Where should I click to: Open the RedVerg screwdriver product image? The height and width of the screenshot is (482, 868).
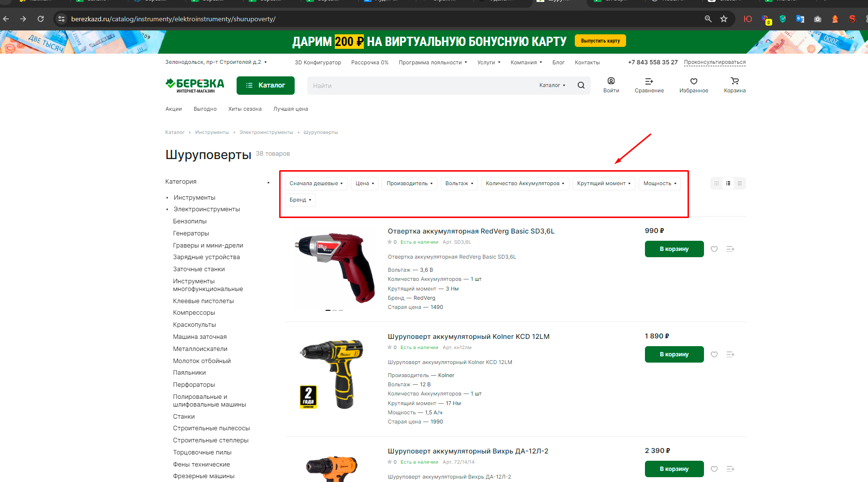[334, 267]
